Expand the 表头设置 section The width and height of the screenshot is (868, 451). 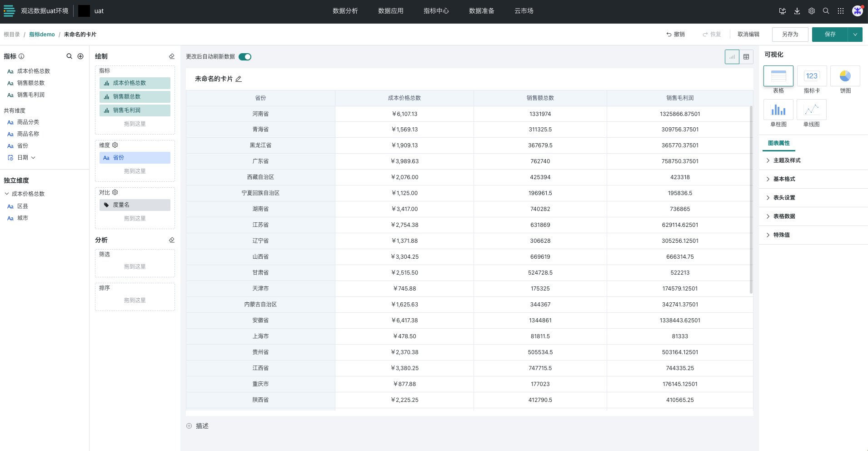click(x=784, y=198)
